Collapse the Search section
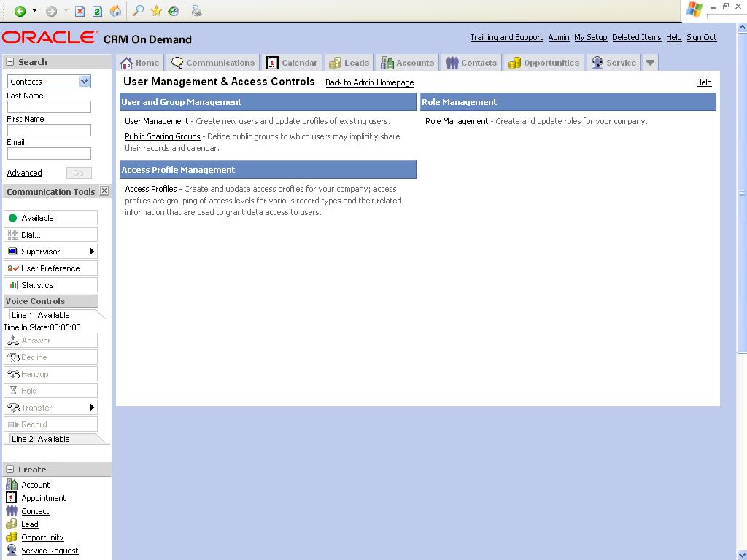 10,62
